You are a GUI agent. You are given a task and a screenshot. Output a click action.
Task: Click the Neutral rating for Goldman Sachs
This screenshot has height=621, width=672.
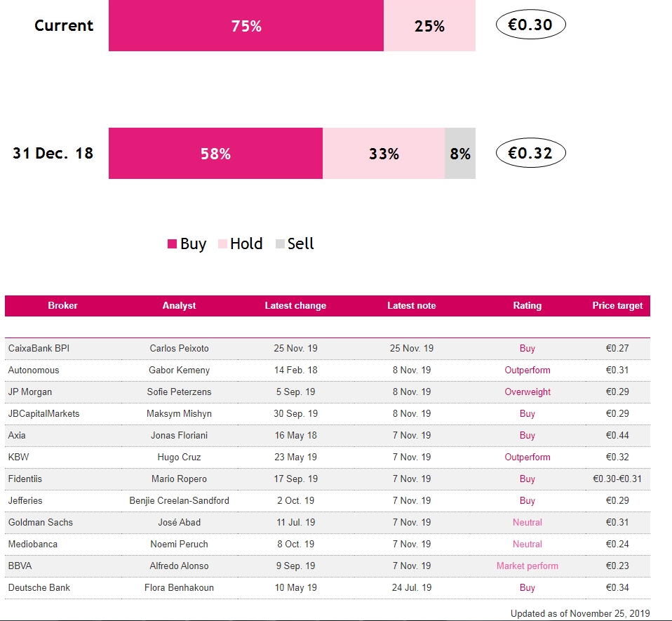pyautogui.click(x=527, y=523)
